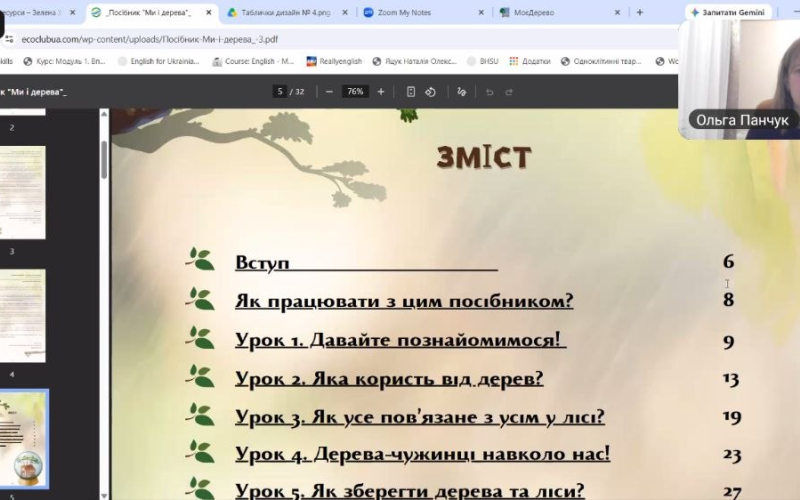
Task: Open Урок 5. Як зберегти дерева link
Action: click(x=410, y=491)
